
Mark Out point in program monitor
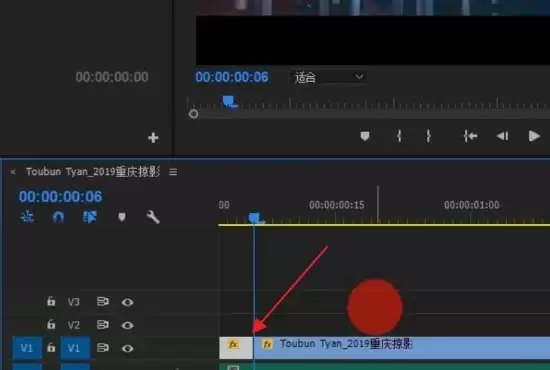[x=428, y=136]
